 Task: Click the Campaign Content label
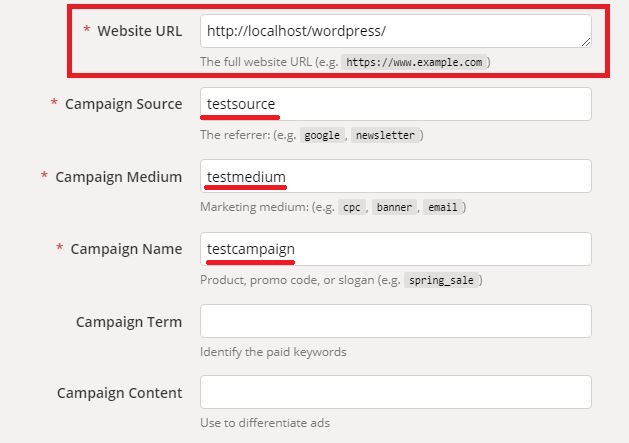120,393
